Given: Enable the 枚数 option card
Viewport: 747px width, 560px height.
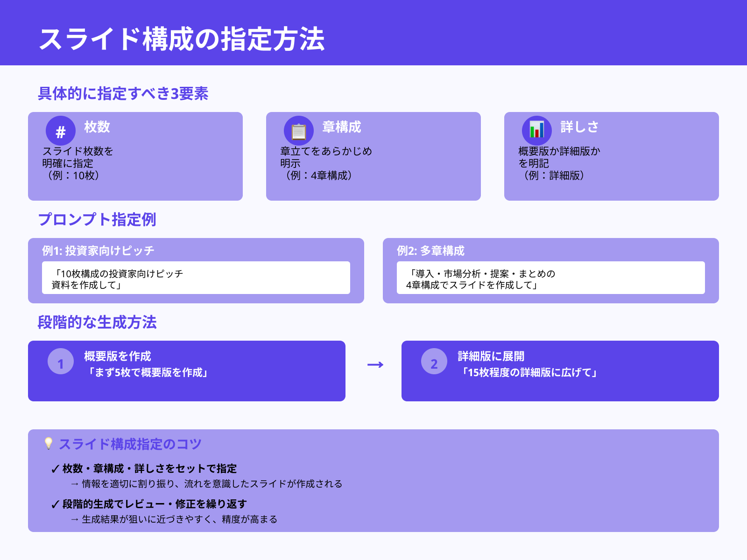Looking at the screenshot, I should [x=135, y=156].
